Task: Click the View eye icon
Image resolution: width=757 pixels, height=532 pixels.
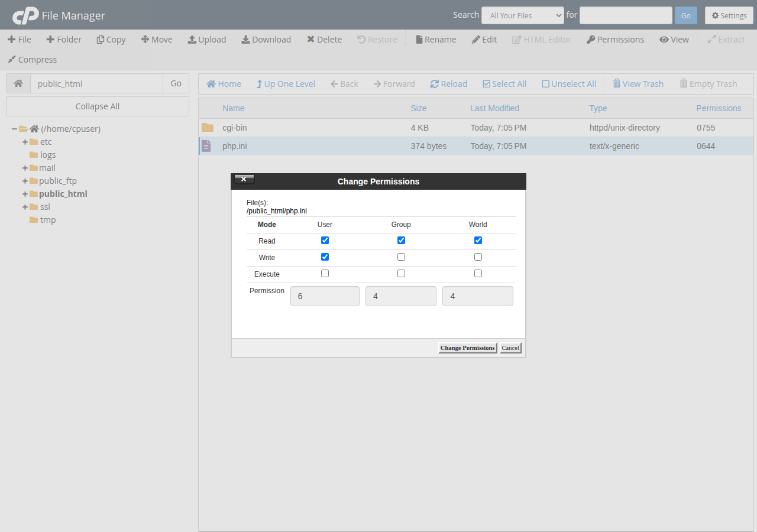Action: pyautogui.click(x=664, y=40)
